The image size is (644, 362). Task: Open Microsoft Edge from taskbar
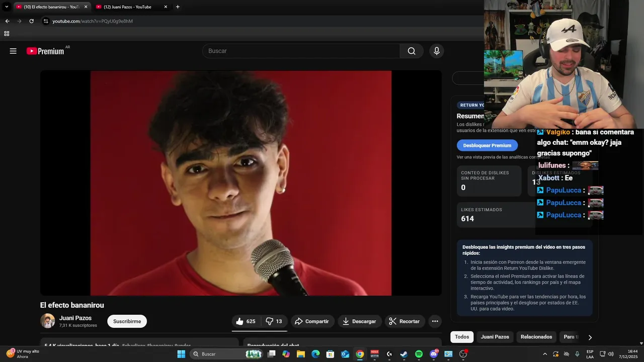(315, 354)
